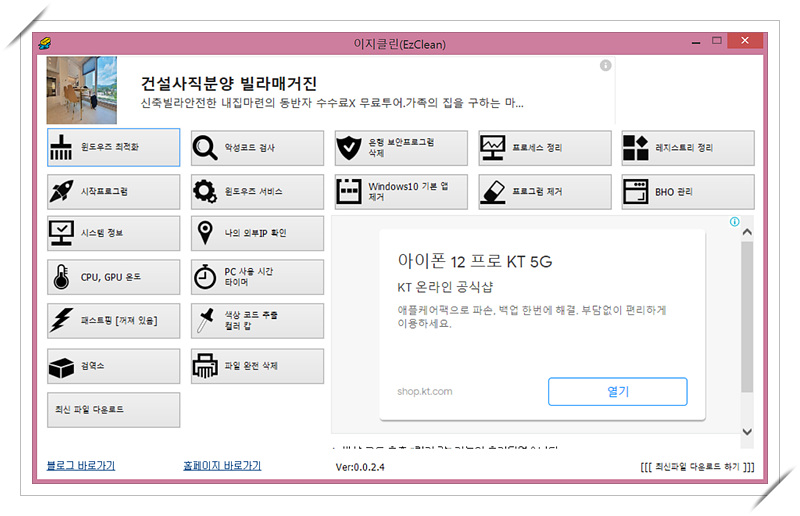Maximize the 이지클린(EzClean) window
The image size is (800, 516).
pos(717,40)
